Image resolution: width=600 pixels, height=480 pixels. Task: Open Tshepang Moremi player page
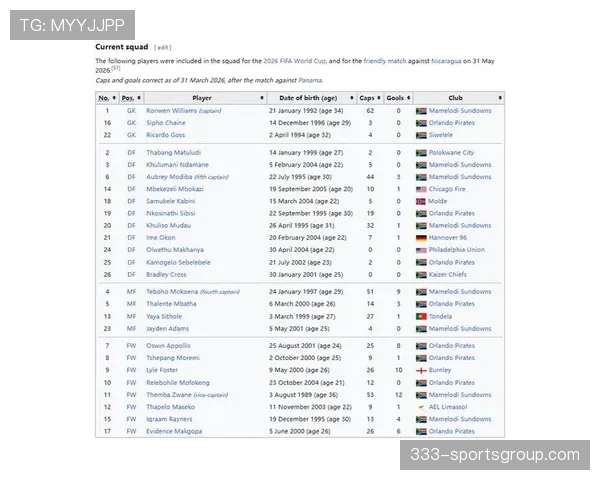click(x=173, y=358)
